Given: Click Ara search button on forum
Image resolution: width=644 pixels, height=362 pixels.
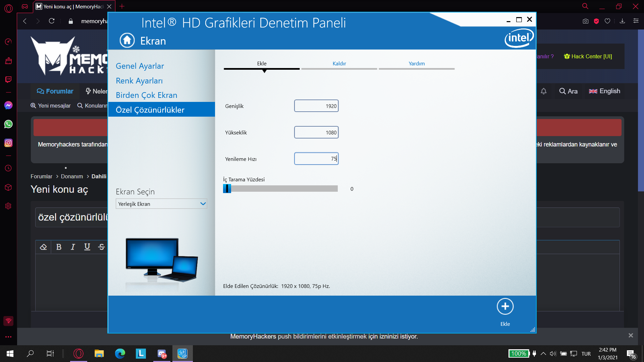Looking at the screenshot, I should pos(568,91).
